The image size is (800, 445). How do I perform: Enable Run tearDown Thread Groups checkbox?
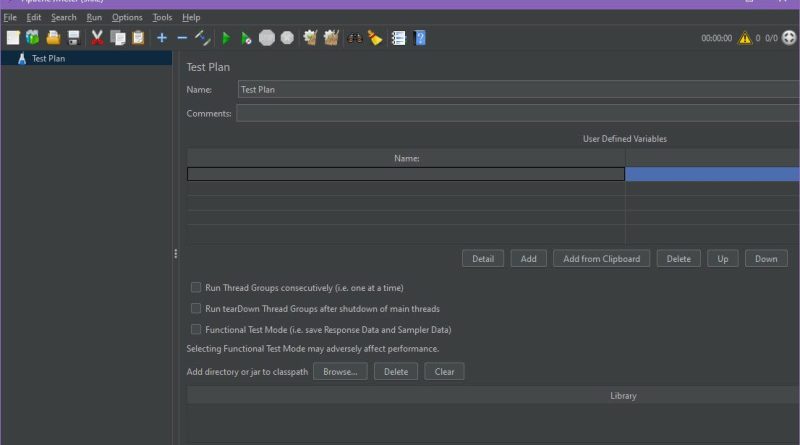click(195, 308)
